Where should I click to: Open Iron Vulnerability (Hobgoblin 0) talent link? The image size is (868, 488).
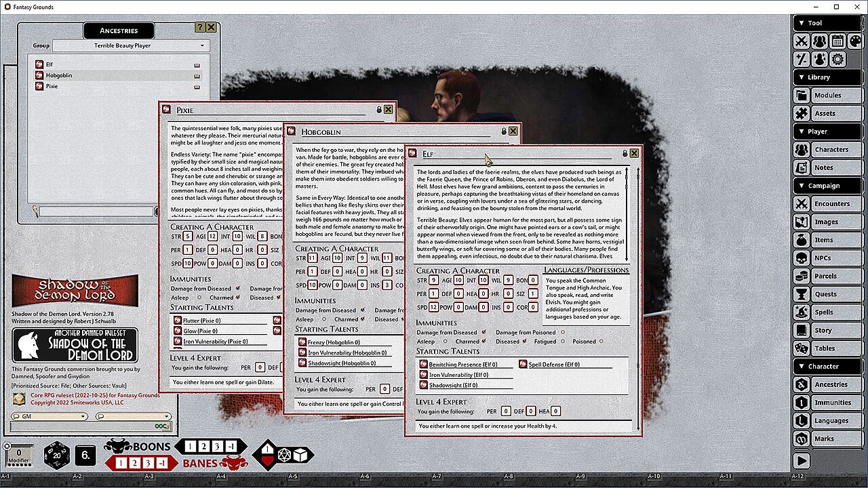302,352
